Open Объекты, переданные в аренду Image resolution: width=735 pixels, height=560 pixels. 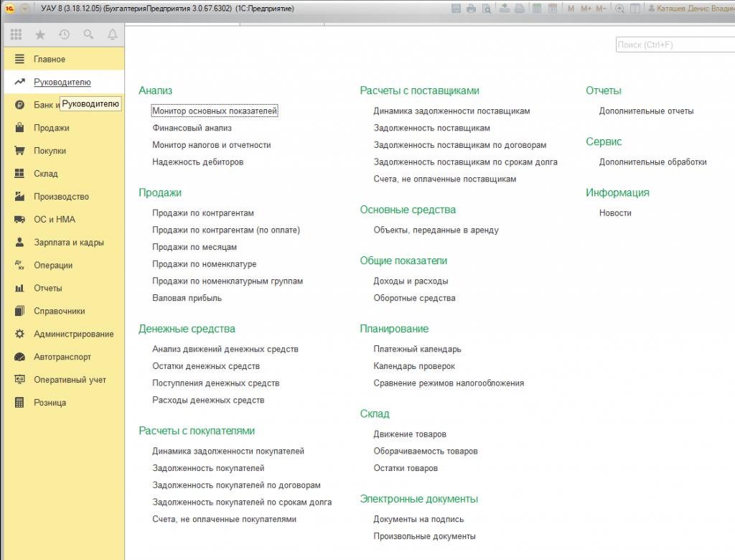point(436,230)
